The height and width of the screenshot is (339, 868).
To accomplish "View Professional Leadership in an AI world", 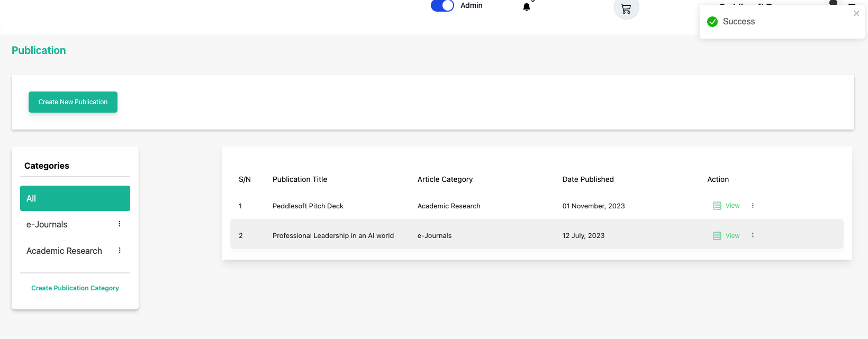I will pyautogui.click(x=733, y=236).
